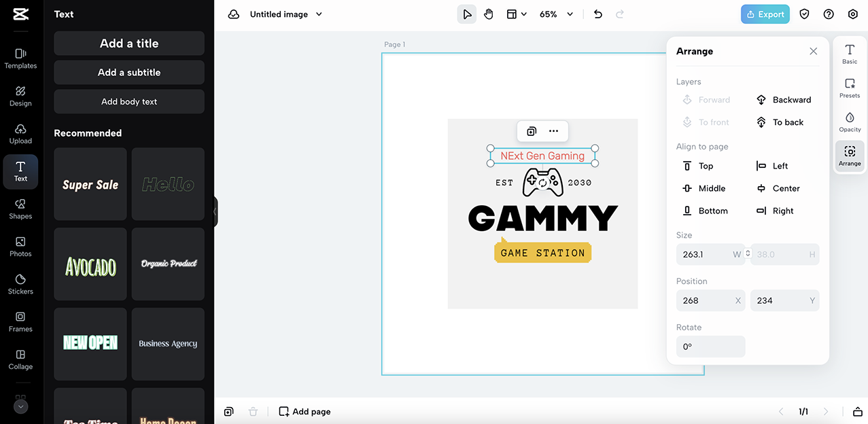Click Add body text button

coord(129,102)
